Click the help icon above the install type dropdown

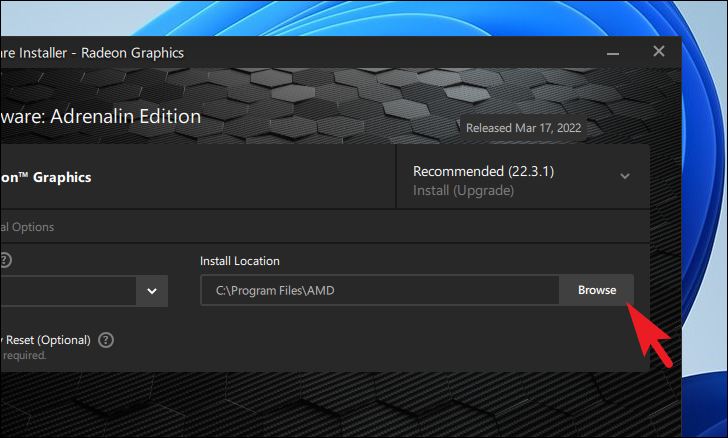(x=5, y=260)
